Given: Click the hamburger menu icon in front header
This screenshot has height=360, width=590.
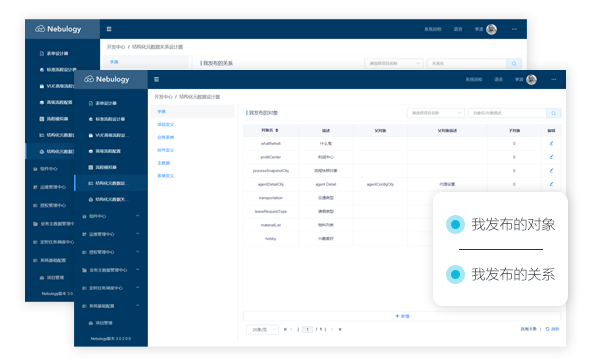Looking at the screenshot, I should coord(157,79).
